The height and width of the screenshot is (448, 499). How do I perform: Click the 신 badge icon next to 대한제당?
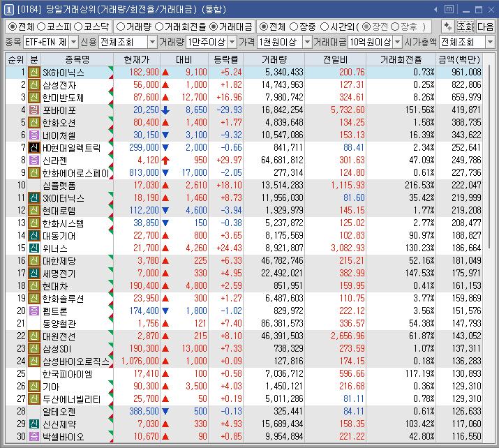point(33,260)
